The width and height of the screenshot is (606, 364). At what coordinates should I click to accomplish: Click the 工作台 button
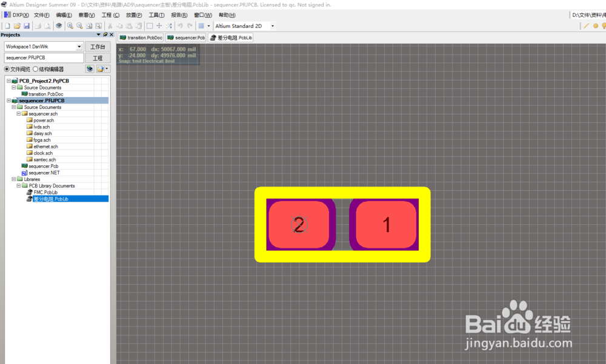point(98,47)
